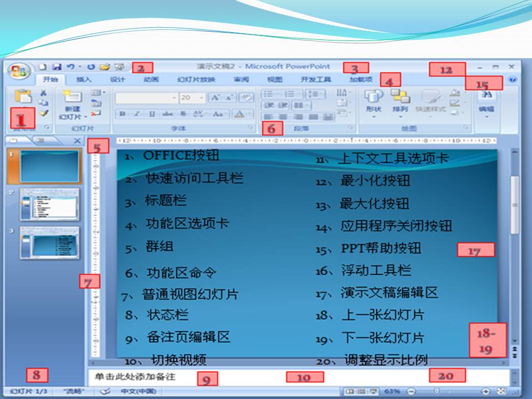Toggle text shadow S button

tap(183, 114)
